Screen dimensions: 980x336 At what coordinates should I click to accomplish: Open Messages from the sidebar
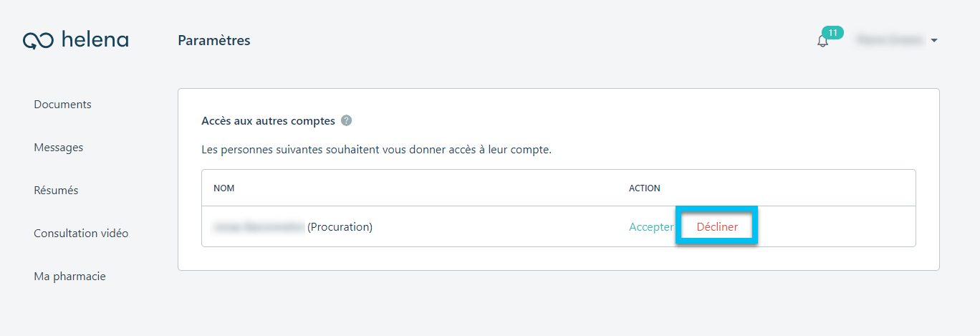pos(59,148)
